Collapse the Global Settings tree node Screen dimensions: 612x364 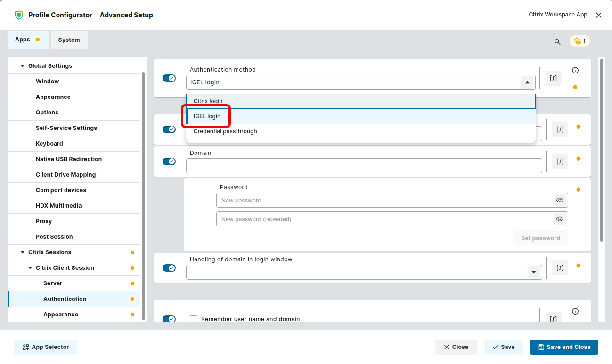(23, 66)
